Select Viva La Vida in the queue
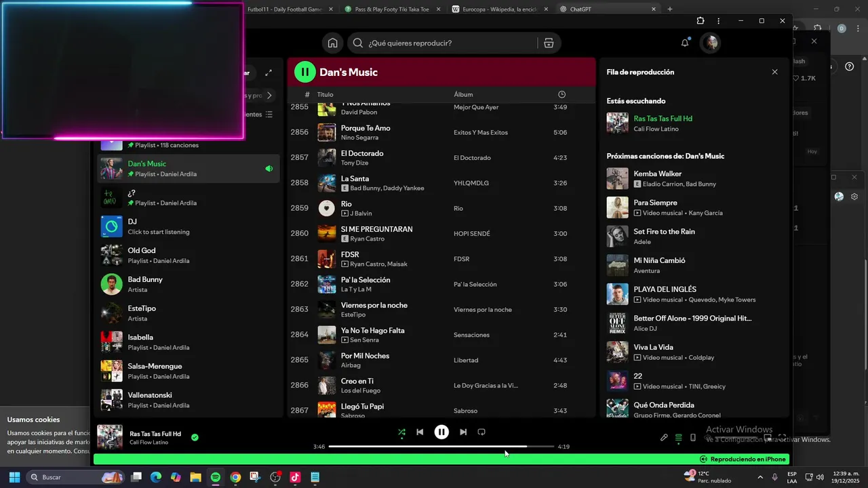 pyautogui.click(x=694, y=352)
